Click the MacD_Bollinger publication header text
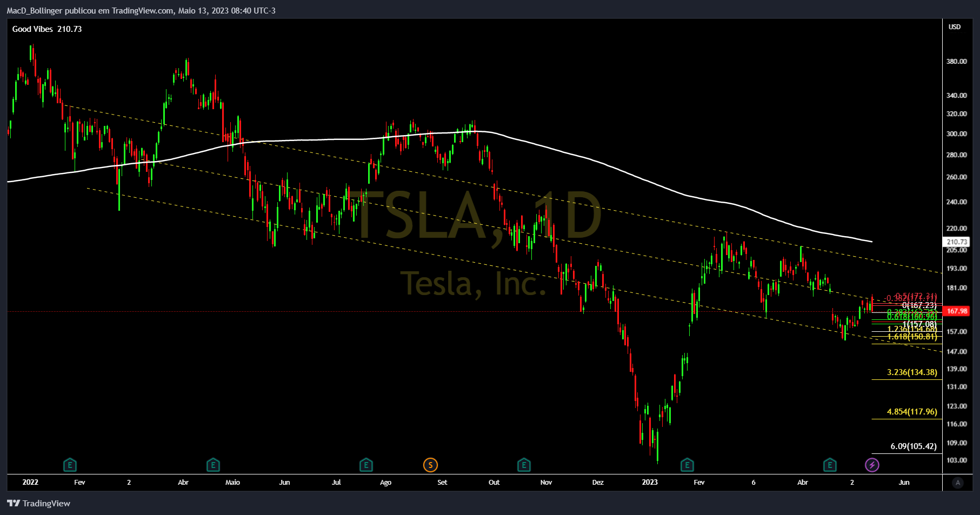980x515 pixels. pyautogui.click(x=141, y=11)
